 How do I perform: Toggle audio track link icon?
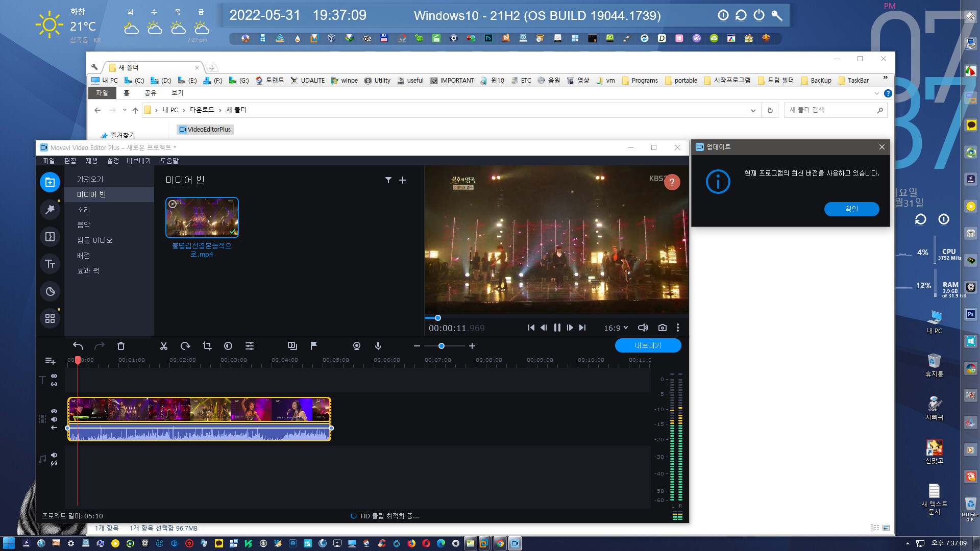(x=54, y=463)
